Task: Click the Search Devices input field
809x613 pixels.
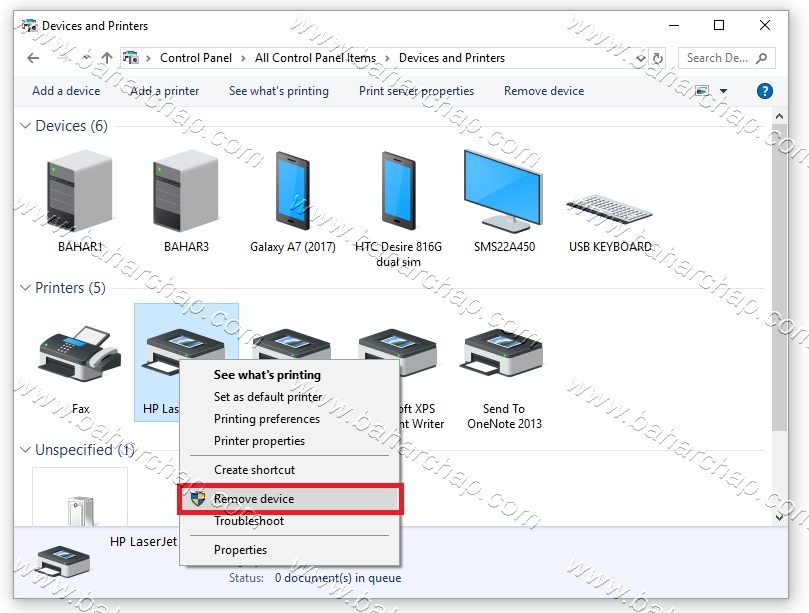Action: tap(726, 58)
